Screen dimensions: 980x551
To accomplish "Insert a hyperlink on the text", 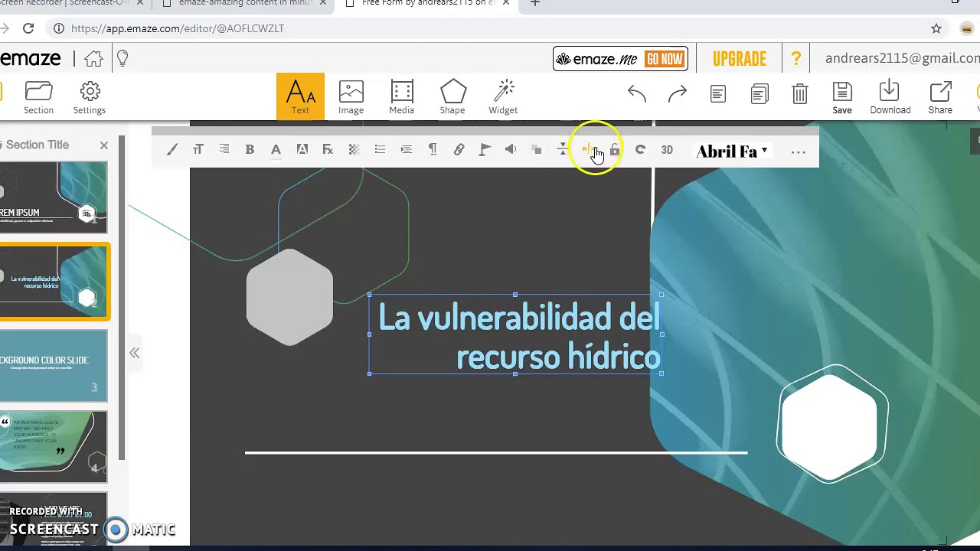I will click(x=459, y=150).
